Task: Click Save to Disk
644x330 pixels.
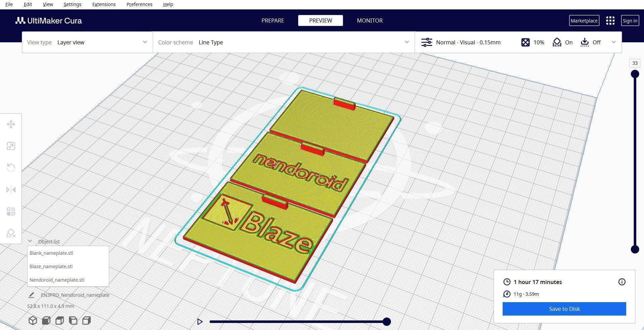Action: pos(564,309)
